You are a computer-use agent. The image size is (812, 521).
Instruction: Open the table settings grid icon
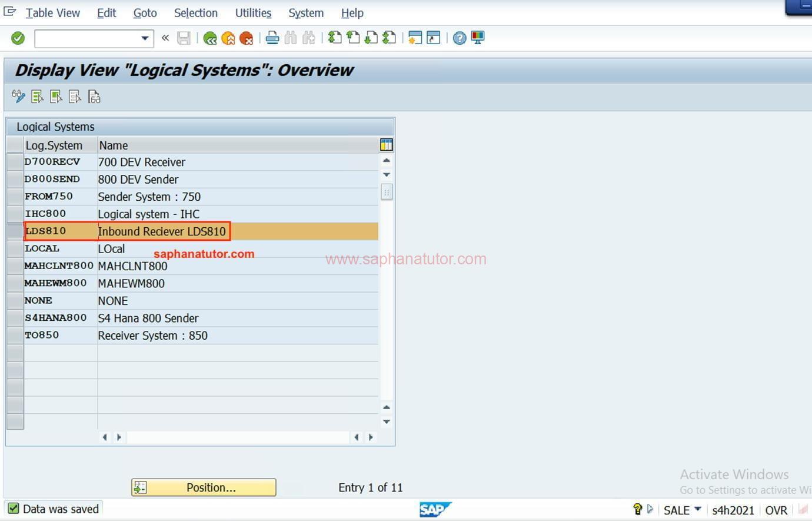pos(387,145)
